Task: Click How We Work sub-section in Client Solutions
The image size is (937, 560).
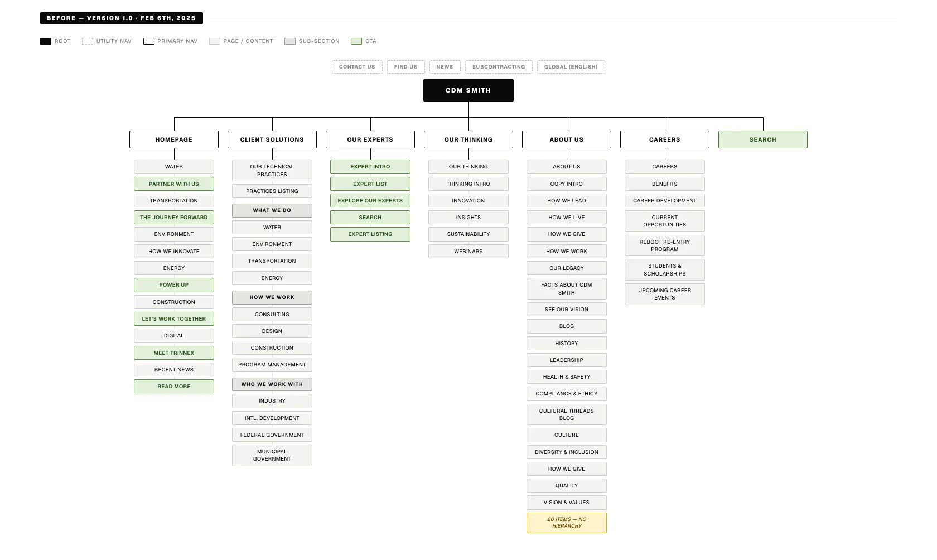Action: click(272, 297)
